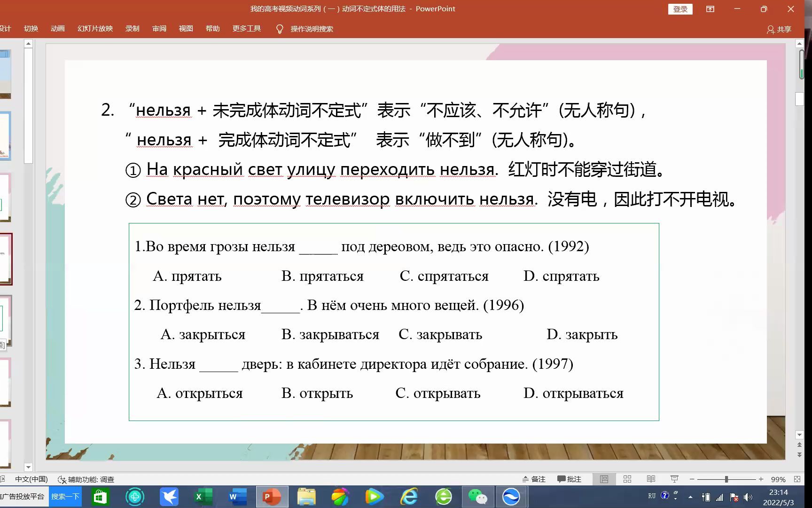812x508 pixels.
Task: Fit slide to current window
Action: pos(797,479)
